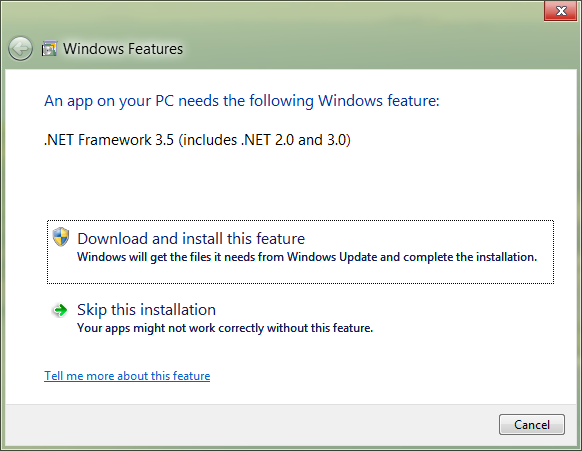This screenshot has height=451, width=582.
Task: Click 'complete the installation' in the download description
Action: pos(470,257)
